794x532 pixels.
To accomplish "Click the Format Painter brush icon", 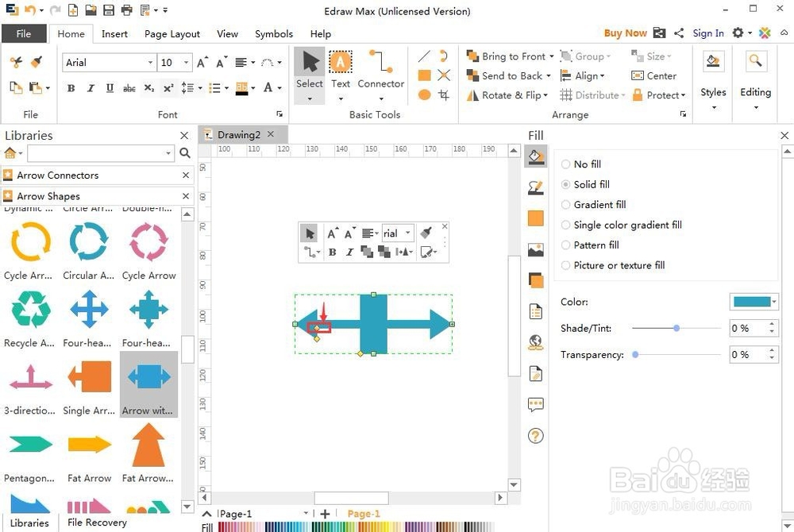I will [36, 62].
